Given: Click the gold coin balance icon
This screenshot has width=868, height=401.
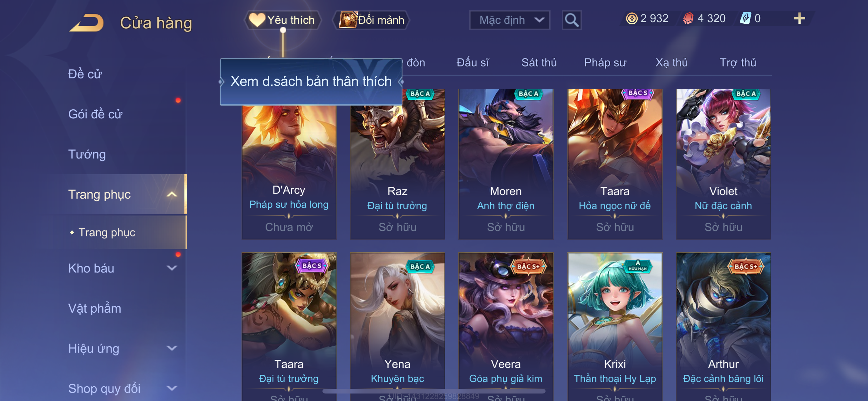Looking at the screenshot, I should click(x=631, y=18).
